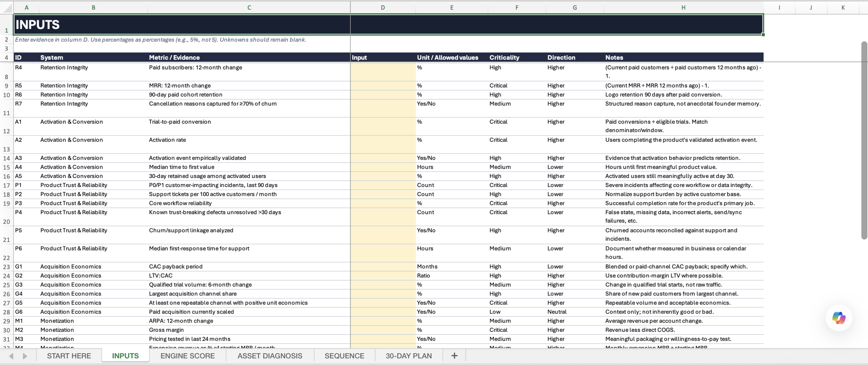The width and height of the screenshot is (868, 365).
Task: Click the input cell for Gross margin
Action: (383, 330)
